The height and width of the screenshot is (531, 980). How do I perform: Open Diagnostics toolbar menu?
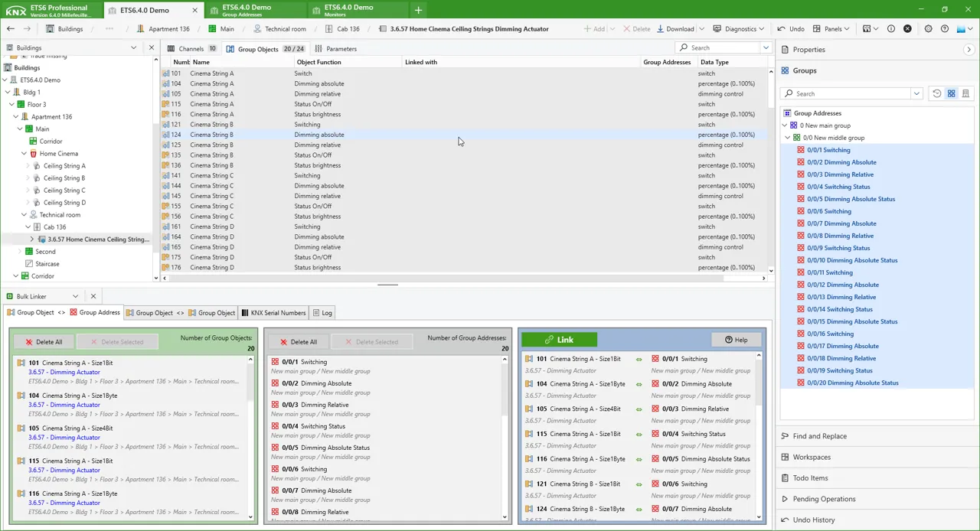click(x=739, y=28)
